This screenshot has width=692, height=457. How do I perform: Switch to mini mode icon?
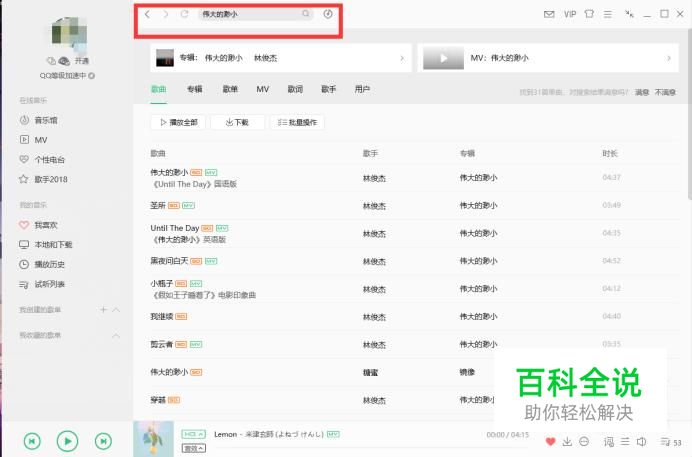coord(629,14)
